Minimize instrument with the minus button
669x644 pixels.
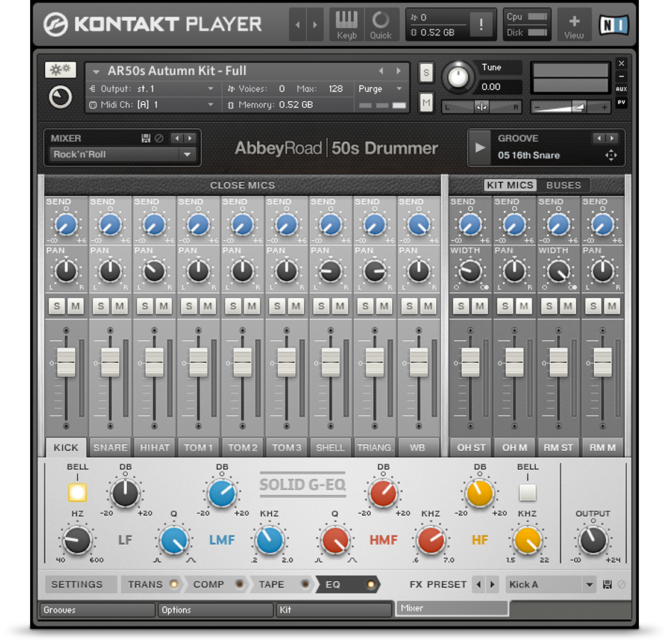point(621,77)
